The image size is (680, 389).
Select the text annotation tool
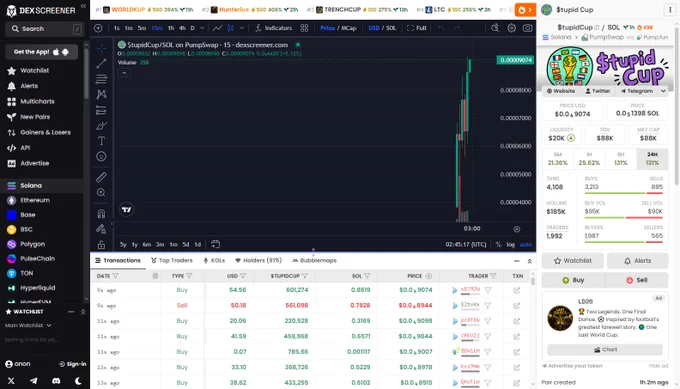pos(101,141)
